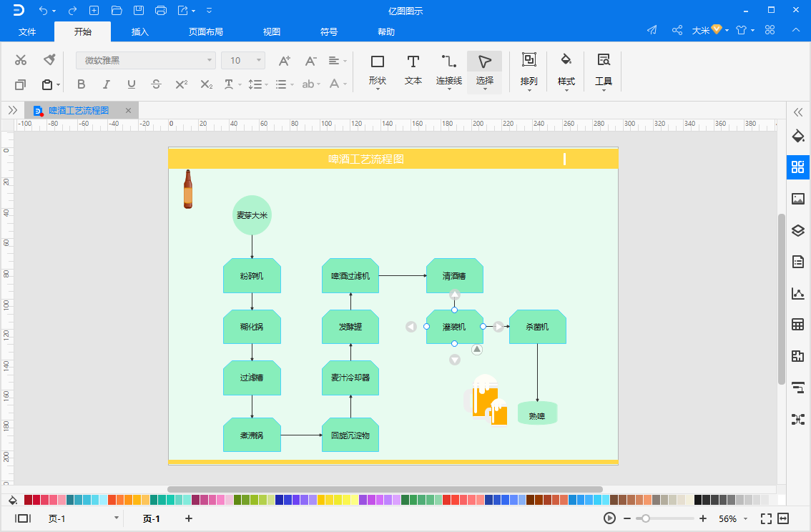Switch to the 插入 ribbon tab
The image size is (811, 532).
(140, 32)
